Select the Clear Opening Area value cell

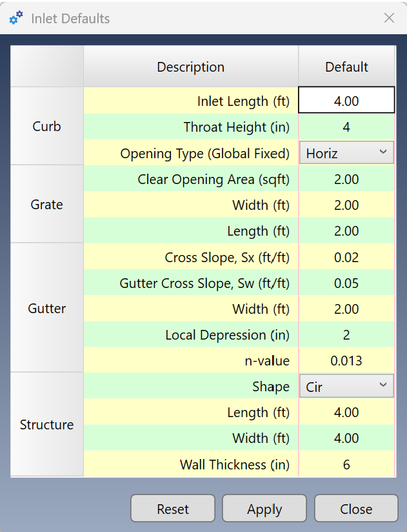pos(346,179)
